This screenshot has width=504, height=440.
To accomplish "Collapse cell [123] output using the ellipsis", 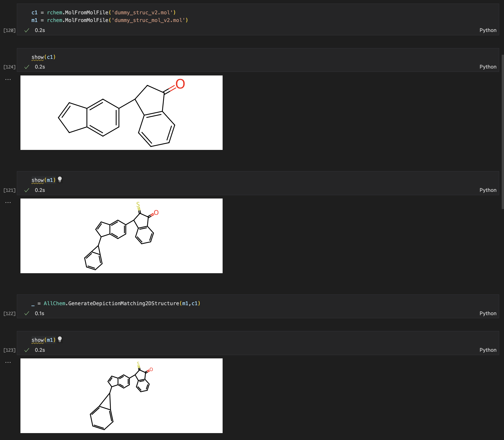I will tap(8, 362).
